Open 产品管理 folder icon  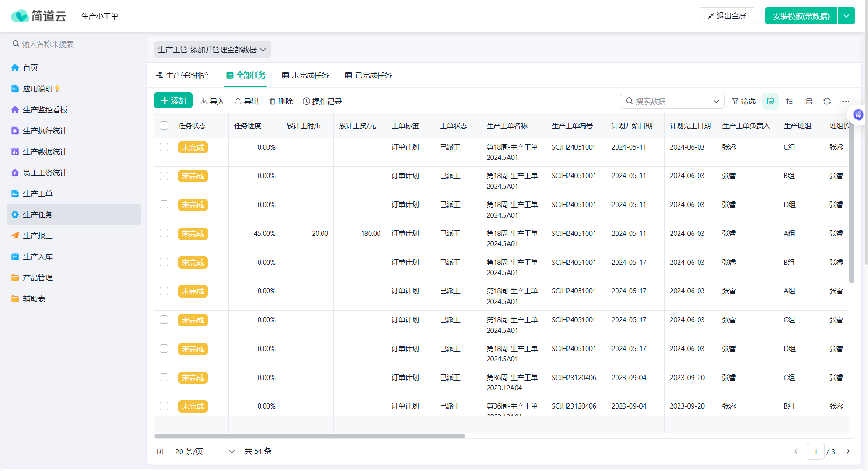(x=15, y=277)
